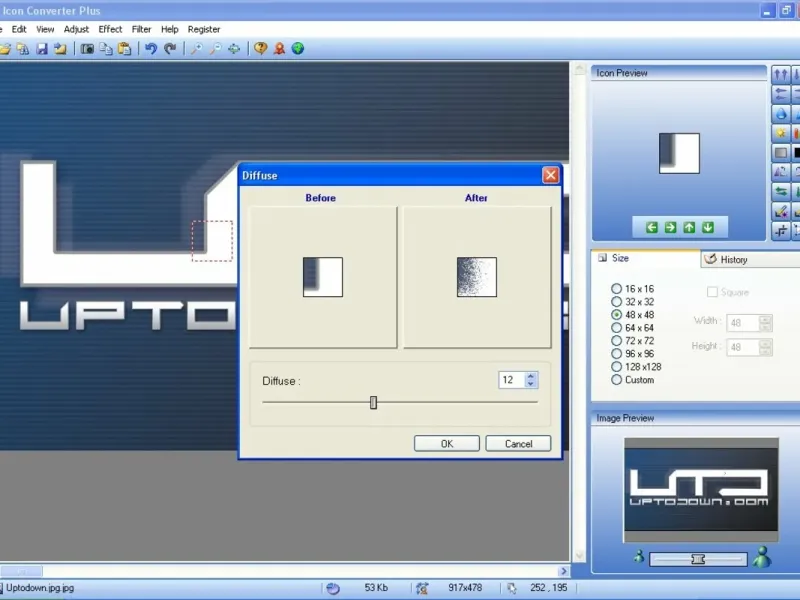Click the save floppy disk icon

coord(42,49)
